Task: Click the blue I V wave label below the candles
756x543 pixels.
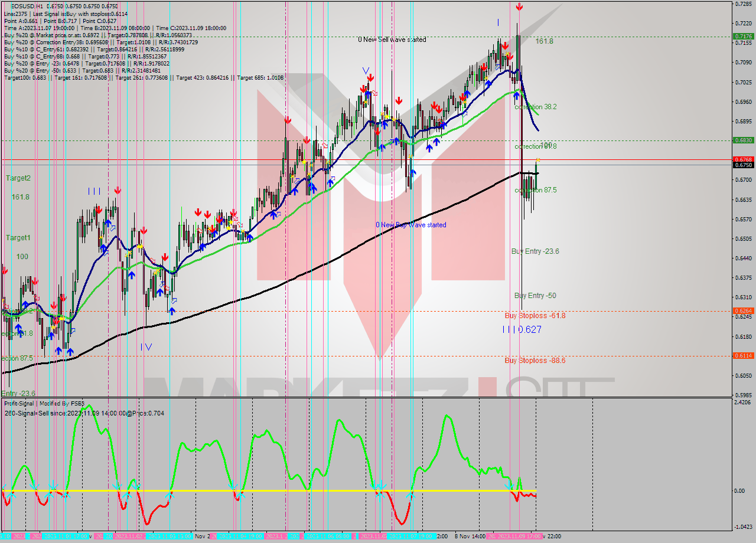Action: click(146, 347)
